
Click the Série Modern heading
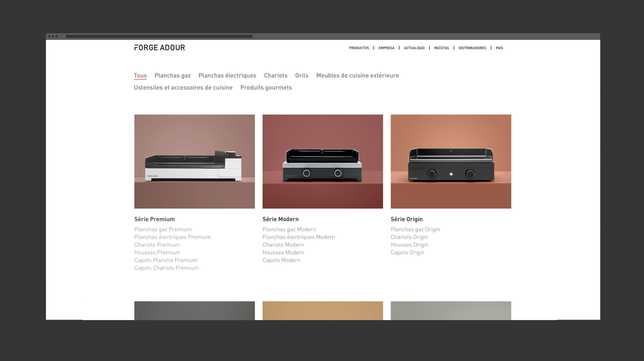(280, 219)
